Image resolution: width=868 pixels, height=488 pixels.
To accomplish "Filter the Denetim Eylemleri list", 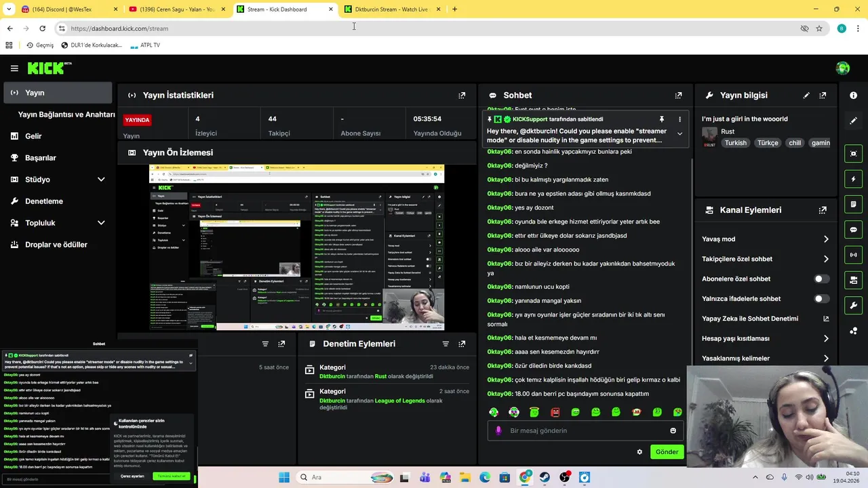I will click(446, 344).
